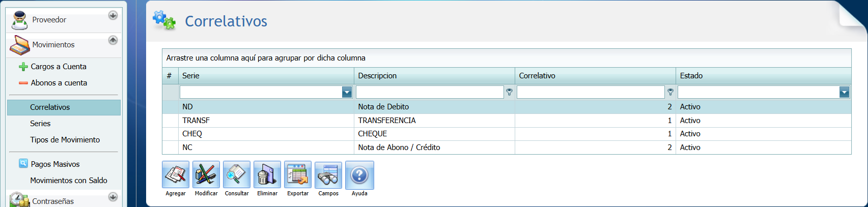
Task: Click the Proveedor person icon
Action: (19, 20)
